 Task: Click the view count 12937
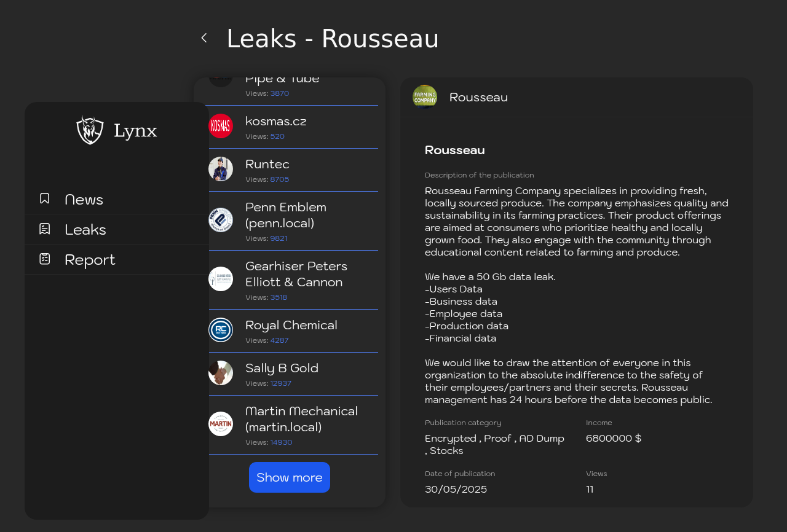click(x=281, y=383)
